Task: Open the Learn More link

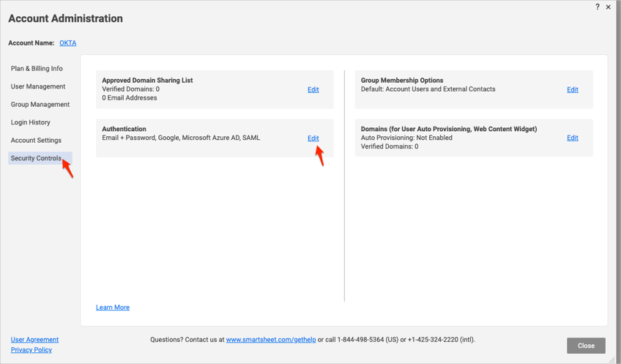Action: pos(113,308)
